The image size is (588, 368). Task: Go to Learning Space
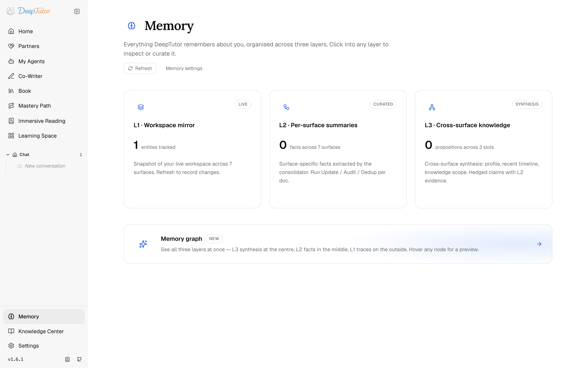(x=44, y=136)
